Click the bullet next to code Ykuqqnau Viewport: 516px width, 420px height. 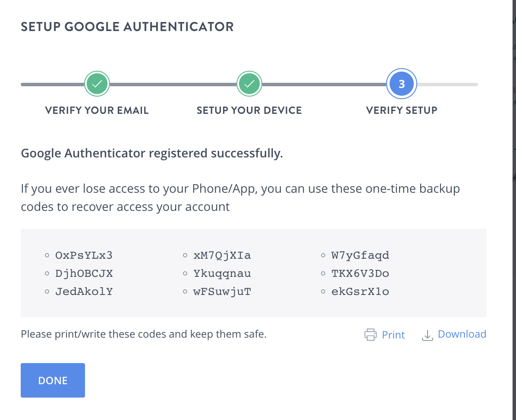pos(185,273)
